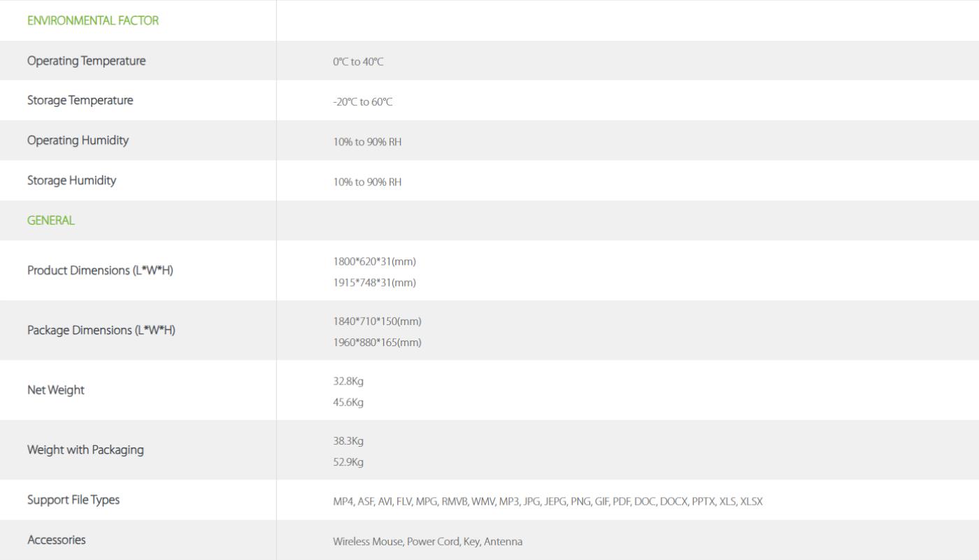Select the 1915*748*31(mm) dimension value
The image size is (979, 560).
click(374, 282)
